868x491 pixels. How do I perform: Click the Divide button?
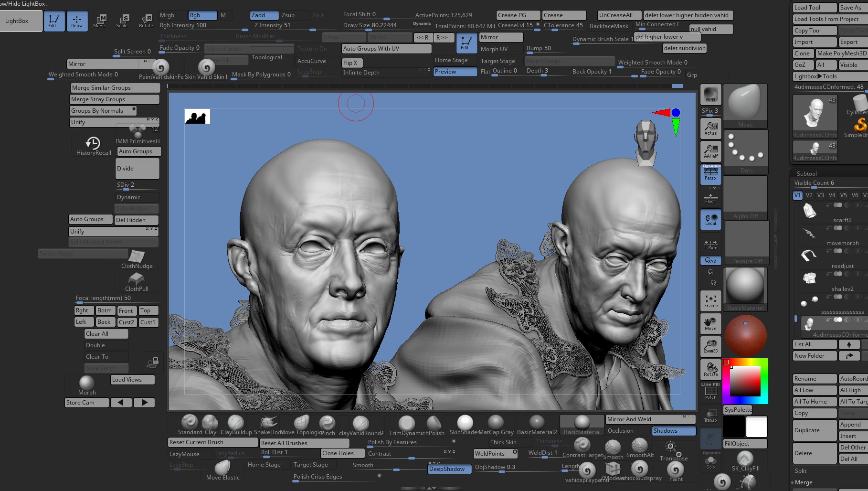[x=137, y=168]
